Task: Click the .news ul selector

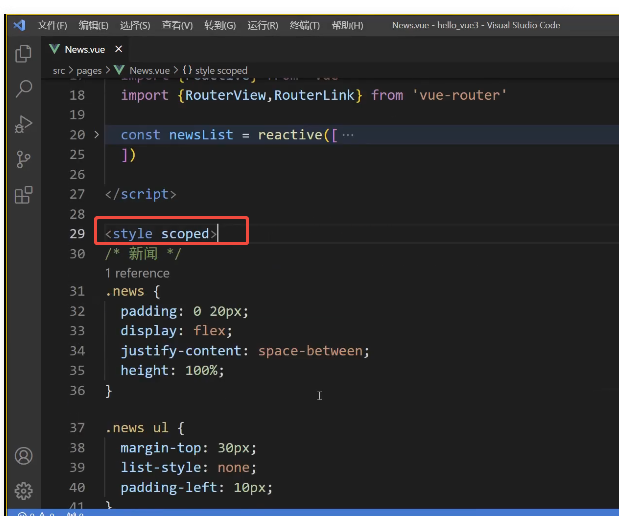Action: click(x=137, y=428)
